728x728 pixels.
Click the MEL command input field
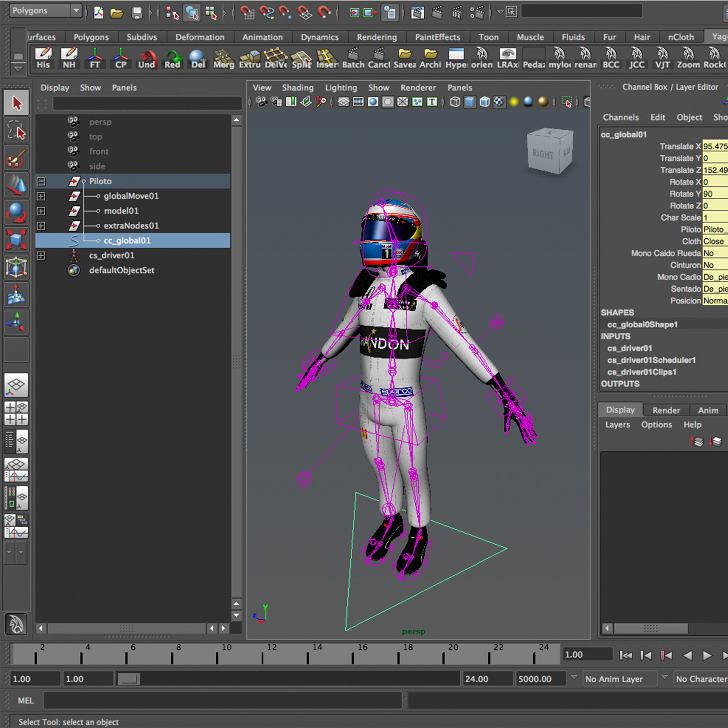tap(222, 701)
